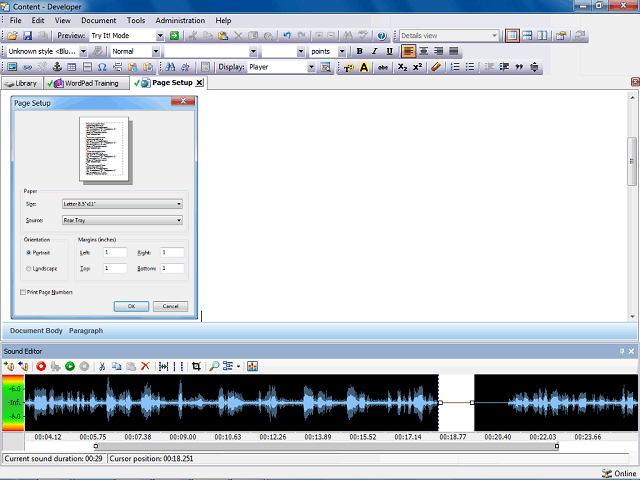Select Portrait orientation radio button

coord(29,253)
